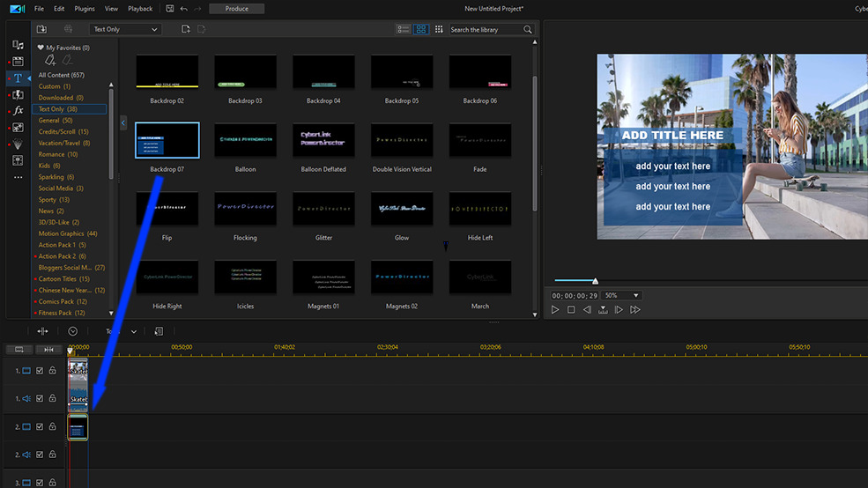This screenshot has width=868, height=488.
Task: Click the Produce button
Action: point(236,9)
